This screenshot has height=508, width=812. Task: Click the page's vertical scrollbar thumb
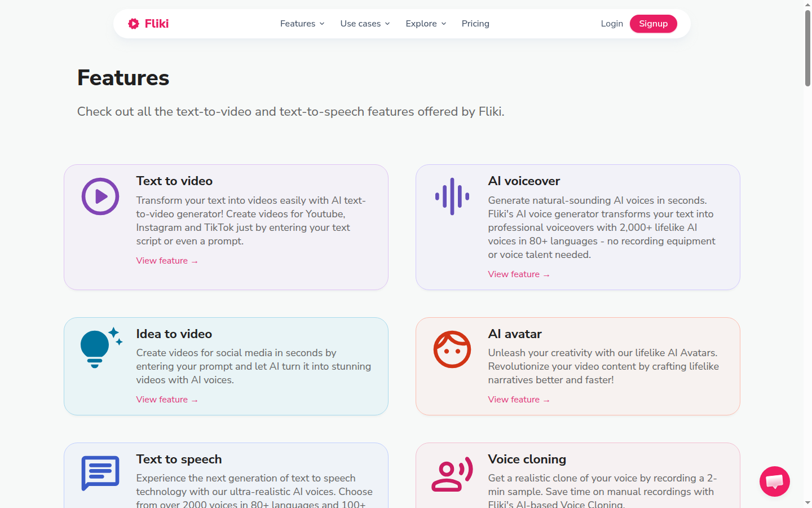807,48
